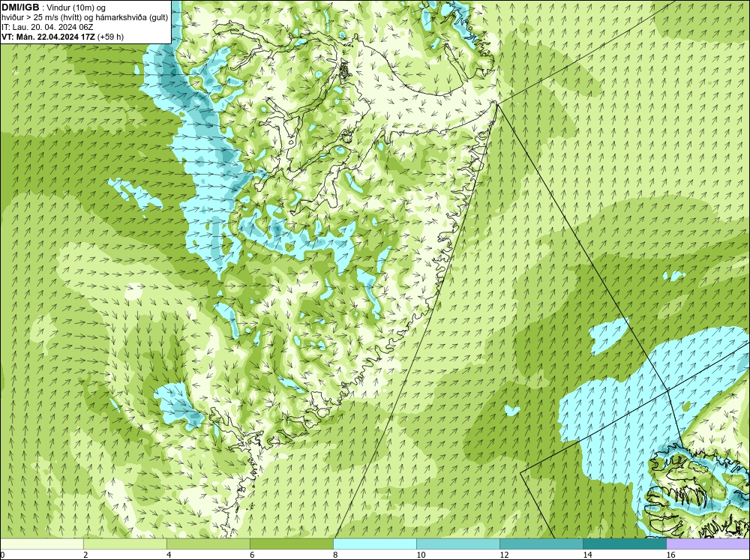Click the scale label 2

click(x=85, y=555)
